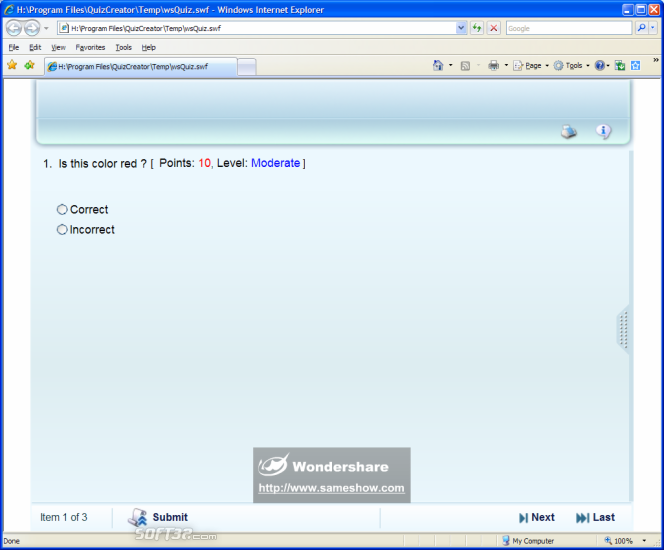The width and height of the screenshot is (664, 550).
Task: Open the sameshow.com link
Action: (332, 488)
